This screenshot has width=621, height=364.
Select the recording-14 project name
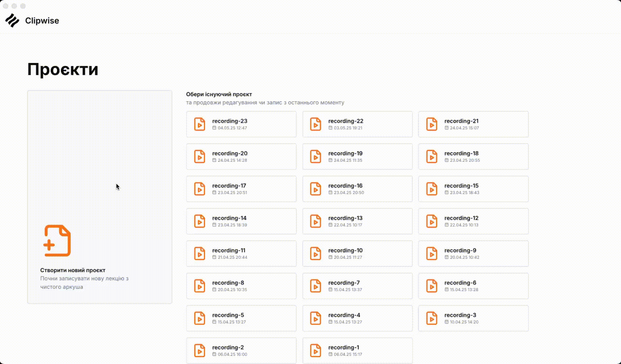point(230,218)
